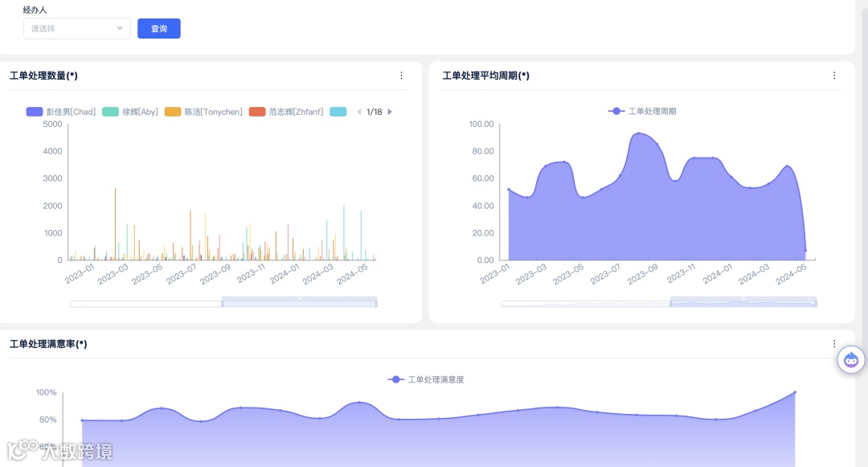Click the 1/18 legend page indicator

pyautogui.click(x=375, y=112)
